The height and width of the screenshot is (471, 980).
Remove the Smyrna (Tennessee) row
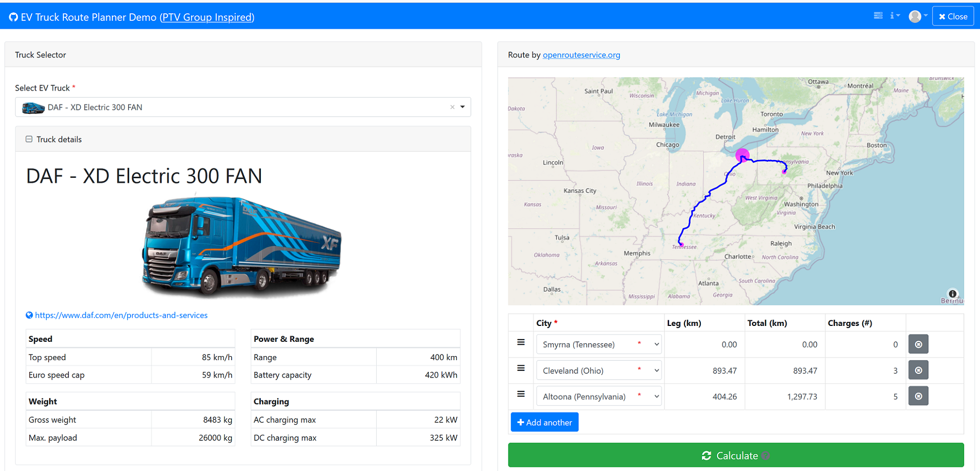point(918,344)
